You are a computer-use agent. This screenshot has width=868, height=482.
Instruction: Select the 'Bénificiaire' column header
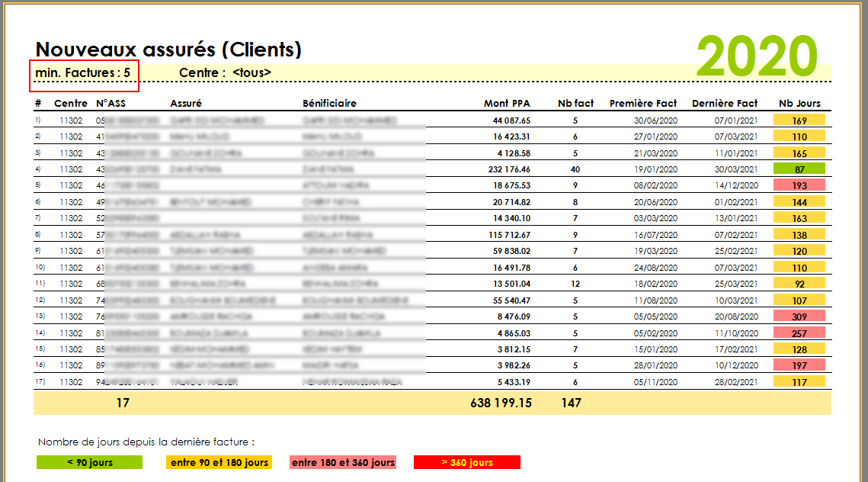click(x=329, y=103)
